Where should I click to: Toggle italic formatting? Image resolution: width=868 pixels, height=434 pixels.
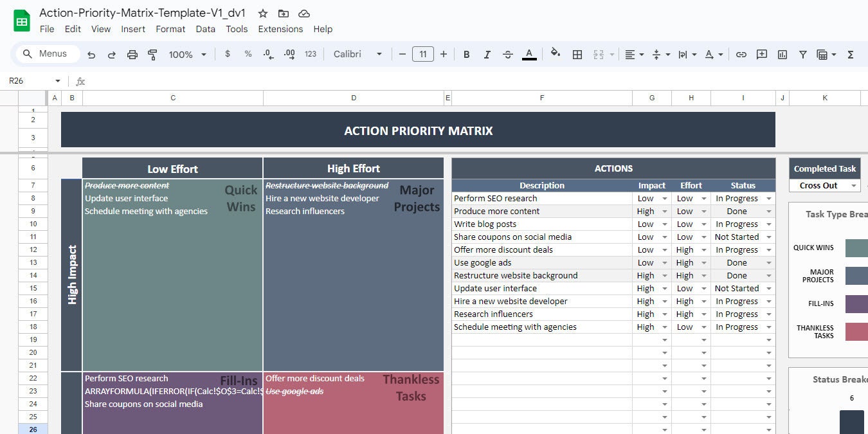tap(487, 54)
